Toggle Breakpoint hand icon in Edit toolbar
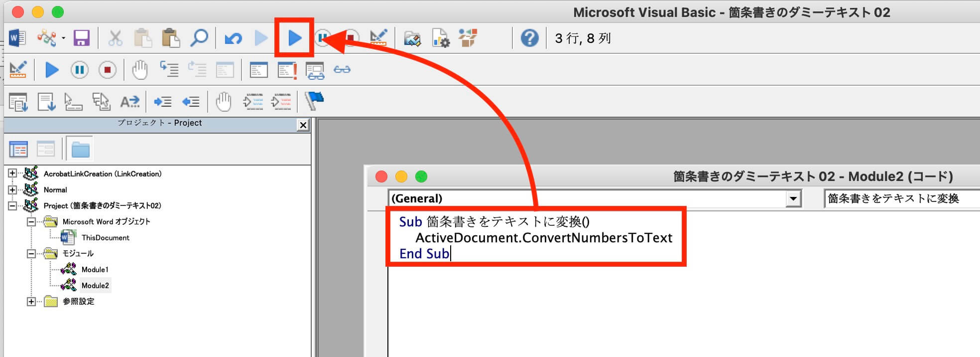Image resolution: width=980 pixels, height=357 pixels. coord(224,102)
